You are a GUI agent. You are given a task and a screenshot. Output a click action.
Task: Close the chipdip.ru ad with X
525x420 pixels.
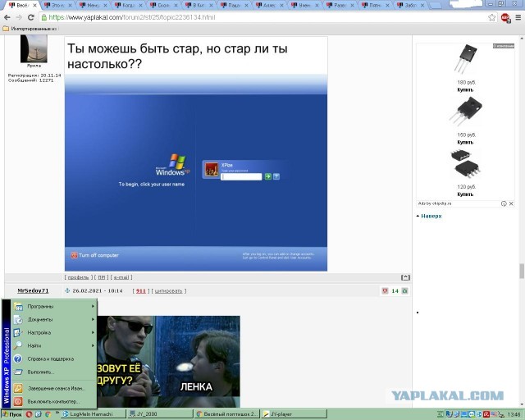tap(511, 203)
